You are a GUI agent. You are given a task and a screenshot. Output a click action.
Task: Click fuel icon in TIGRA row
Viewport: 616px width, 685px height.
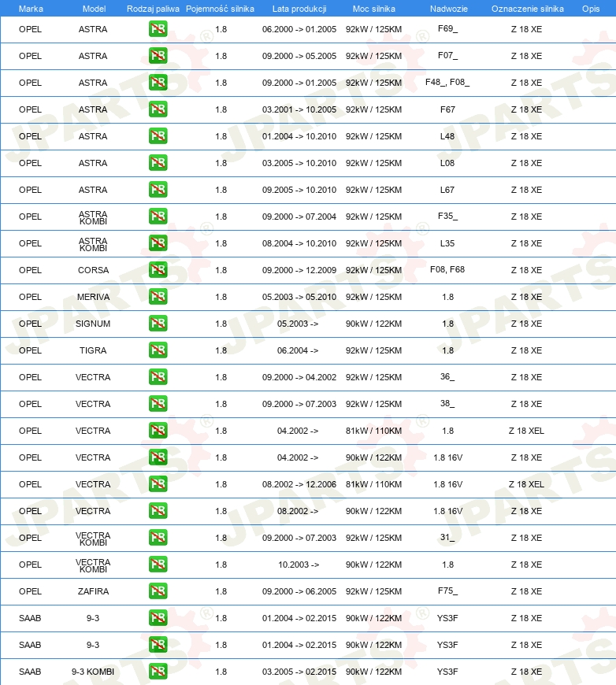[x=158, y=350]
